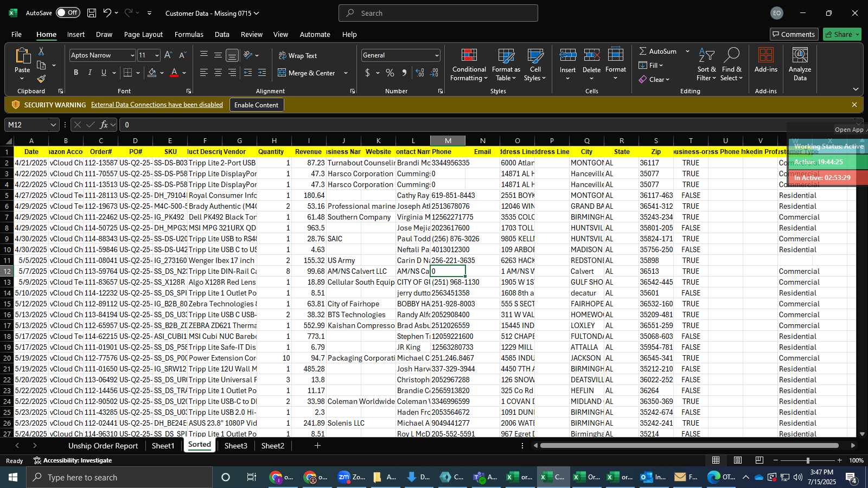Open the Comments pane button

point(794,34)
